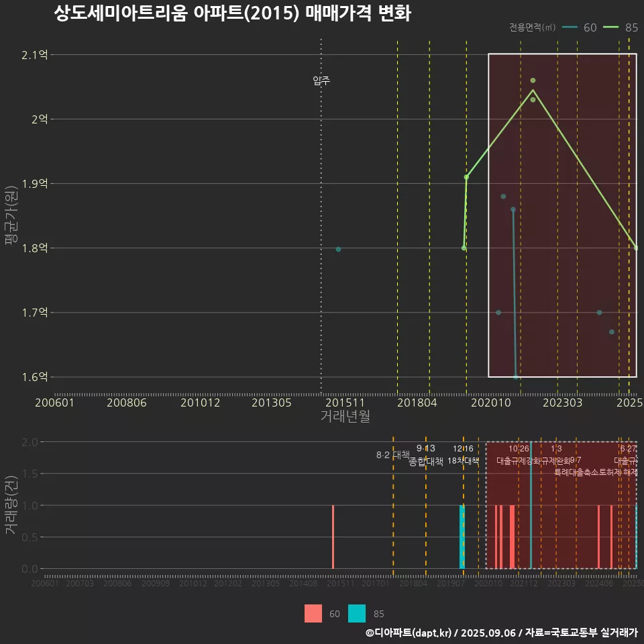Click '202303' on the price chart x-axis
The width and height of the screenshot is (644, 644).
tap(562, 402)
